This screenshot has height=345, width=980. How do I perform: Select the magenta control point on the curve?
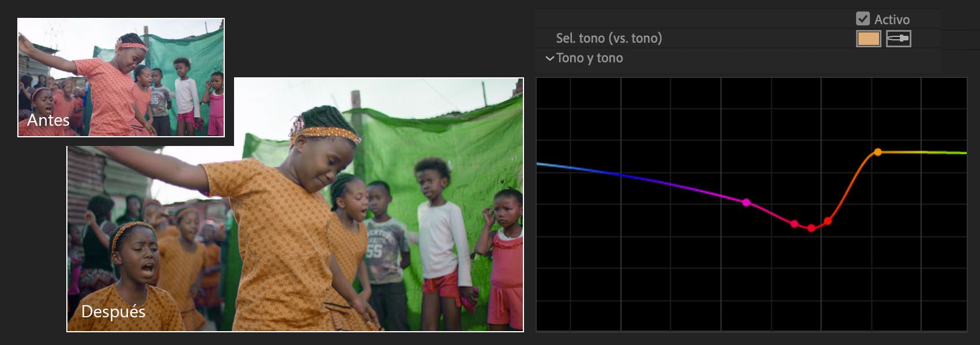747,202
